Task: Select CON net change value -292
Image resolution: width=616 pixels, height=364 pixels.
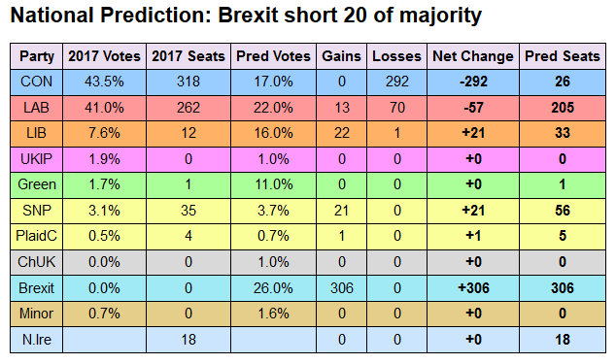Action: click(x=473, y=82)
